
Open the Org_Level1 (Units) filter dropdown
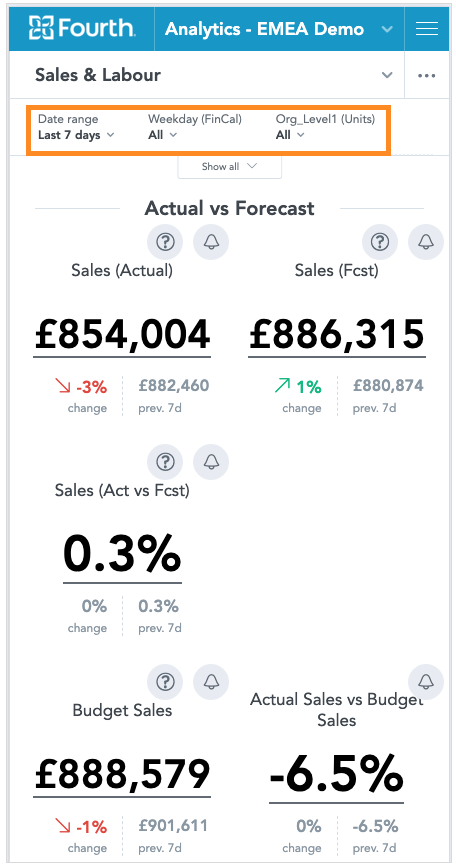(x=325, y=128)
